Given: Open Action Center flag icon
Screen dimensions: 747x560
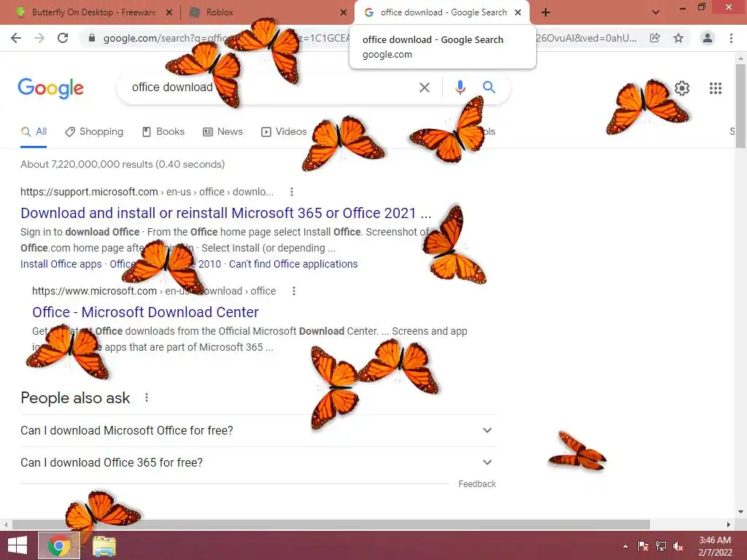Looking at the screenshot, I should click(643, 546).
